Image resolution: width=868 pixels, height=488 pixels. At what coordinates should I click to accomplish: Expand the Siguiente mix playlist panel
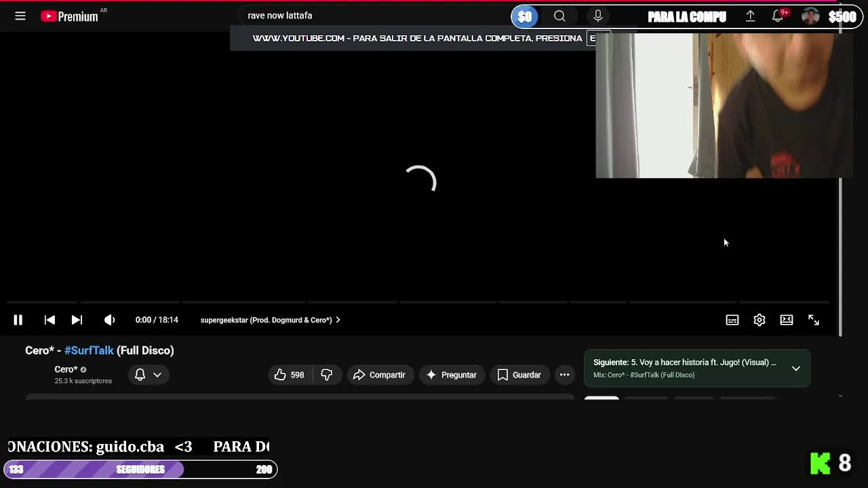(x=796, y=369)
